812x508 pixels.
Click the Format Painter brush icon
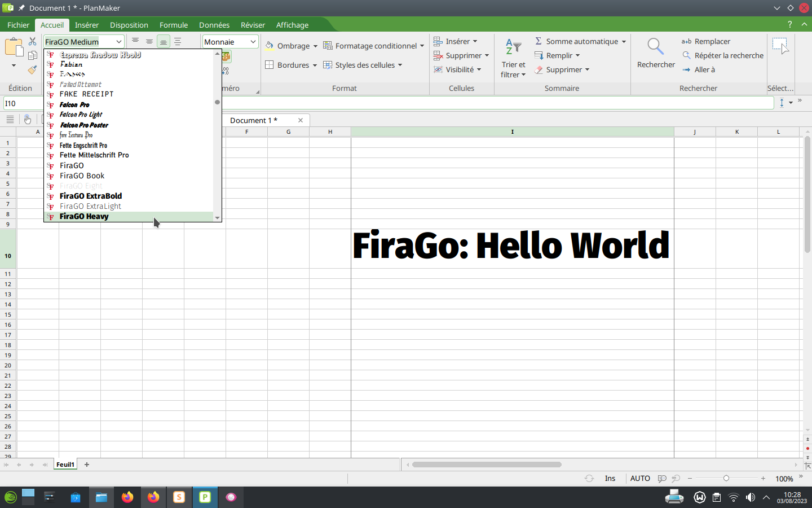32,70
